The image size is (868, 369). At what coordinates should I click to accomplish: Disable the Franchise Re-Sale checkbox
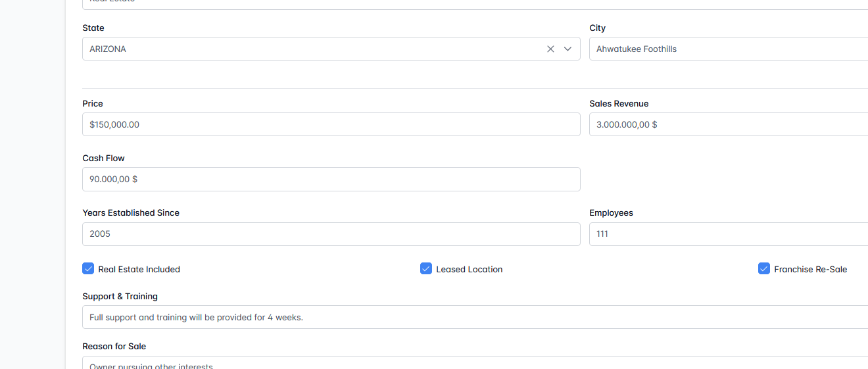[763, 268]
